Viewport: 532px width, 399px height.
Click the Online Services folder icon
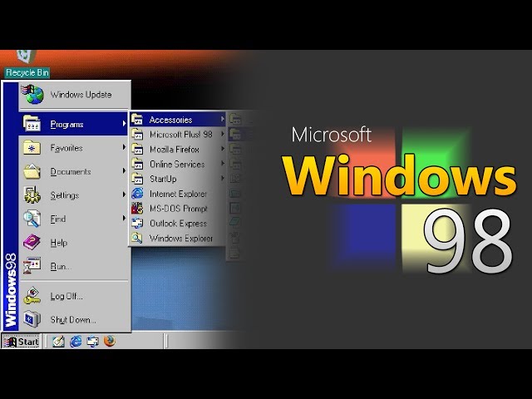(x=137, y=164)
